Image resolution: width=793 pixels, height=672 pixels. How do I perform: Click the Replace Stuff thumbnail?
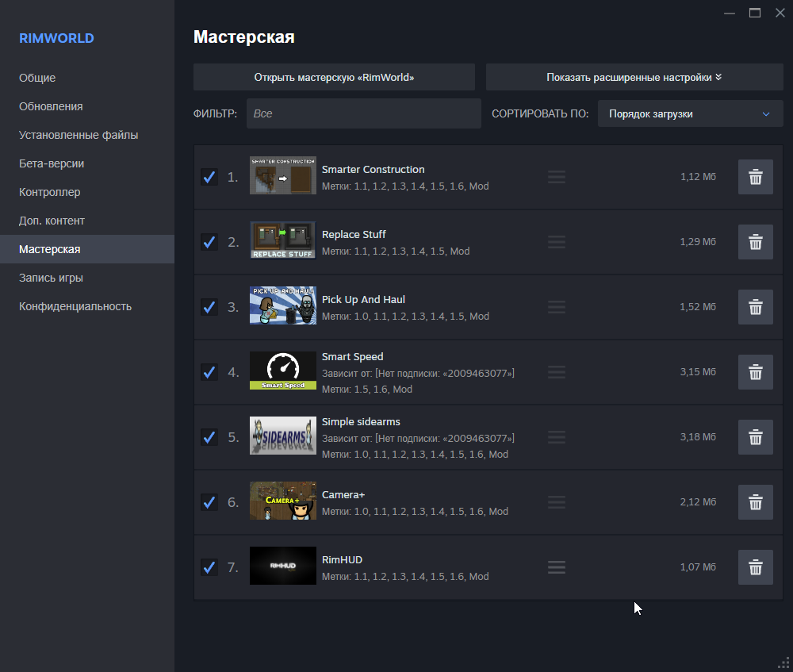tap(283, 240)
